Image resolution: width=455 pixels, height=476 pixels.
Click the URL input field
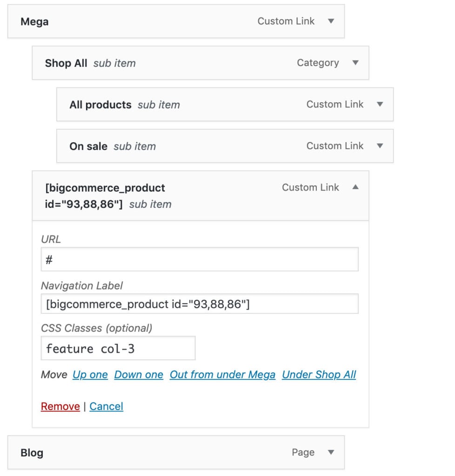pos(199,259)
